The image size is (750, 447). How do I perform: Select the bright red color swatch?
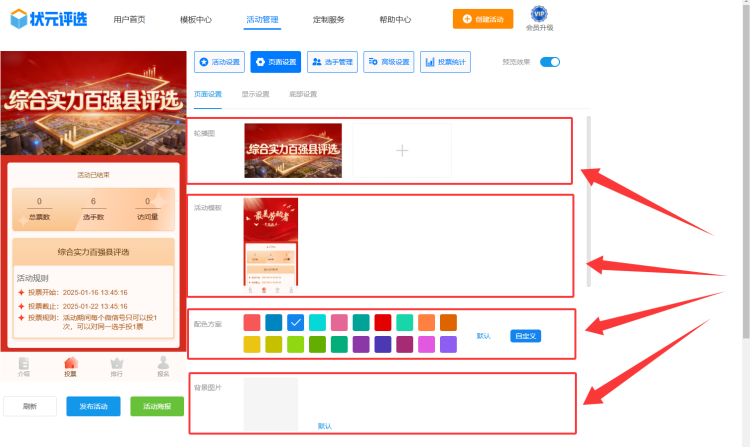[x=383, y=323]
